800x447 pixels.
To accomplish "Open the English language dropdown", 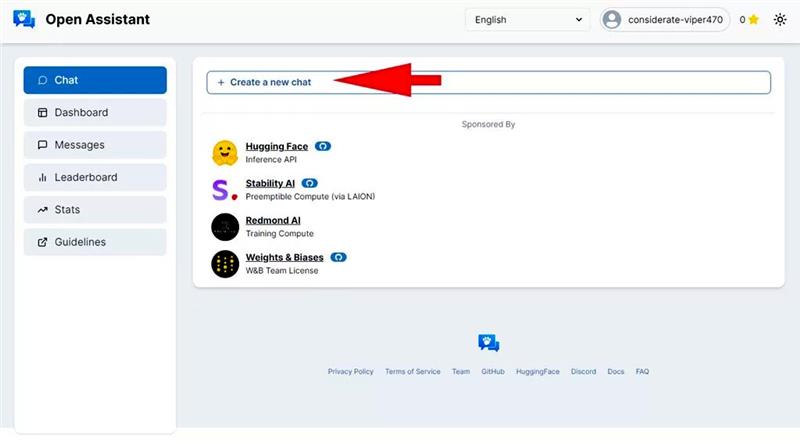I will (x=527, y=19).
